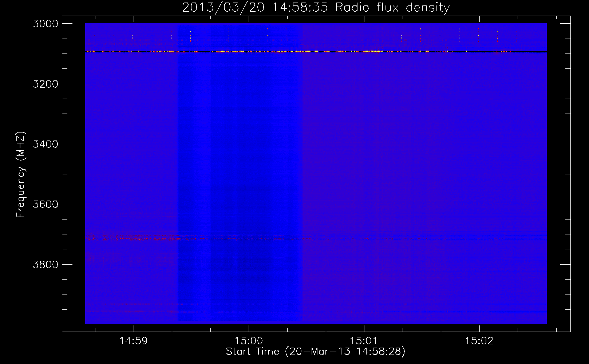Select the 3800 frequency axis label
This screenshot has height=364, width=589.
tap(46, 264)
